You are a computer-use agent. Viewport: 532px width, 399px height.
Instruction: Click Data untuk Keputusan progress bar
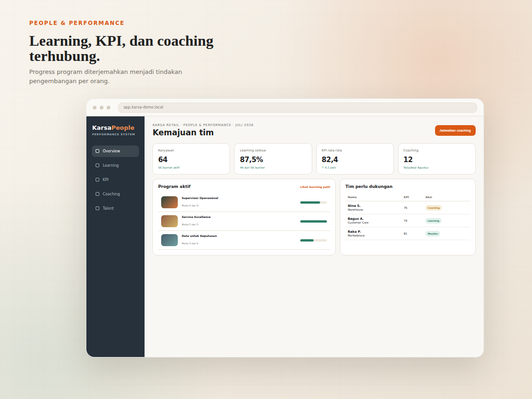pyautogui.click(x=314, y=241)
